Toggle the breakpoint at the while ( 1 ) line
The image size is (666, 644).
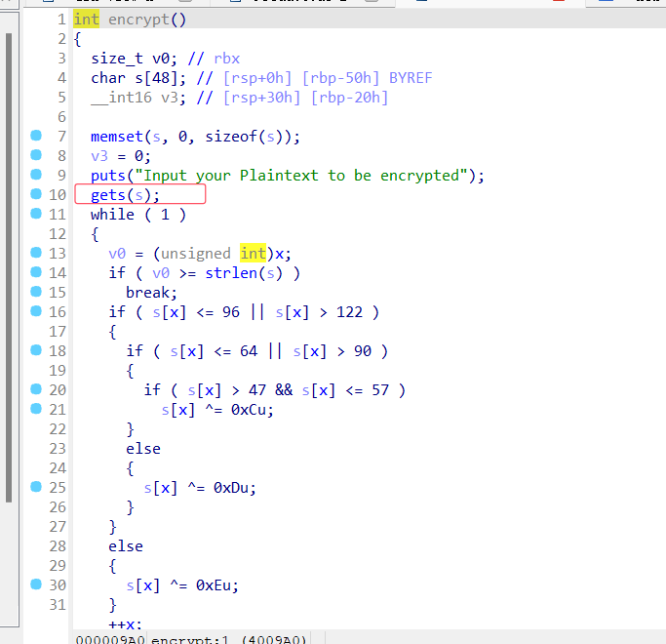pyautogui.click(x=36, y=214)
